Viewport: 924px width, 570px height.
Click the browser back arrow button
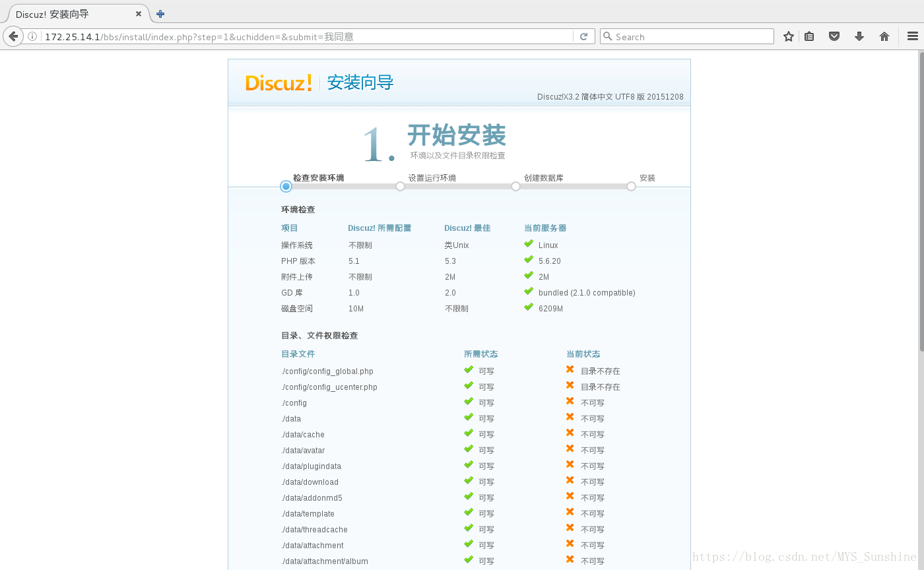coord(13,36)
